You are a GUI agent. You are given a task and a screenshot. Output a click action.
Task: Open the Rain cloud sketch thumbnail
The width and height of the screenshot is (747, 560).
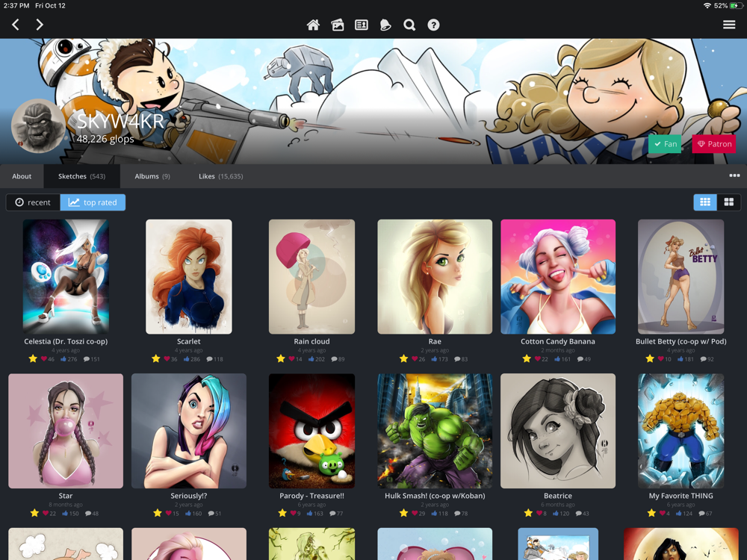311,277
